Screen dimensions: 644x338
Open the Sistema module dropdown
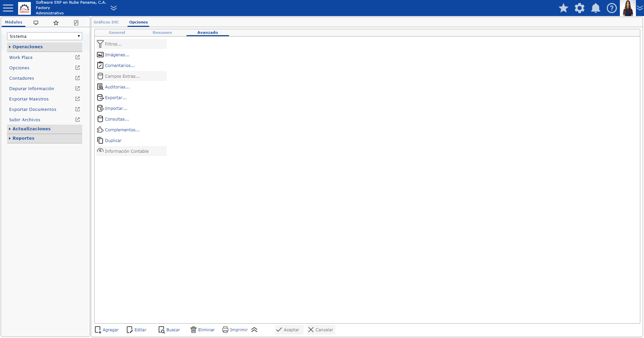(45, 36)
